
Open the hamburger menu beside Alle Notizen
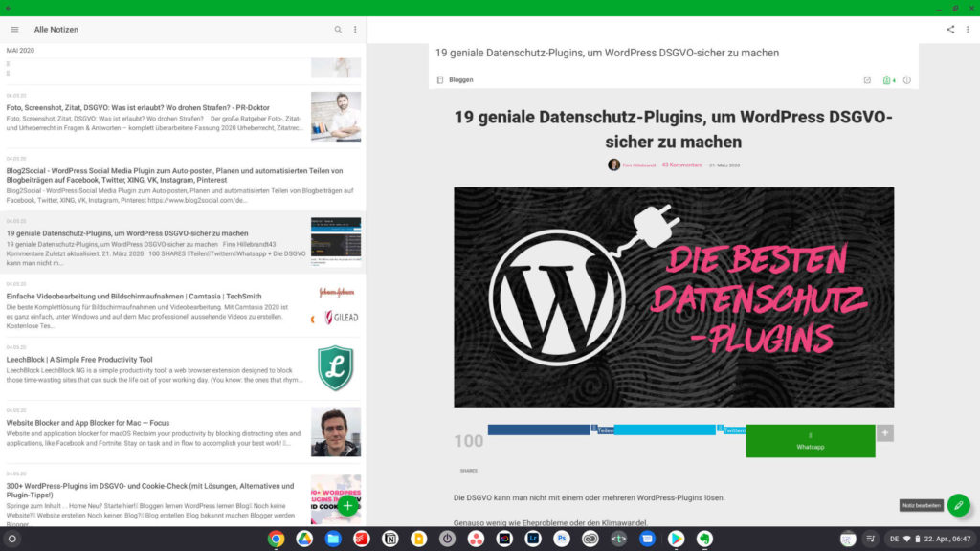[x=14, y=30]
